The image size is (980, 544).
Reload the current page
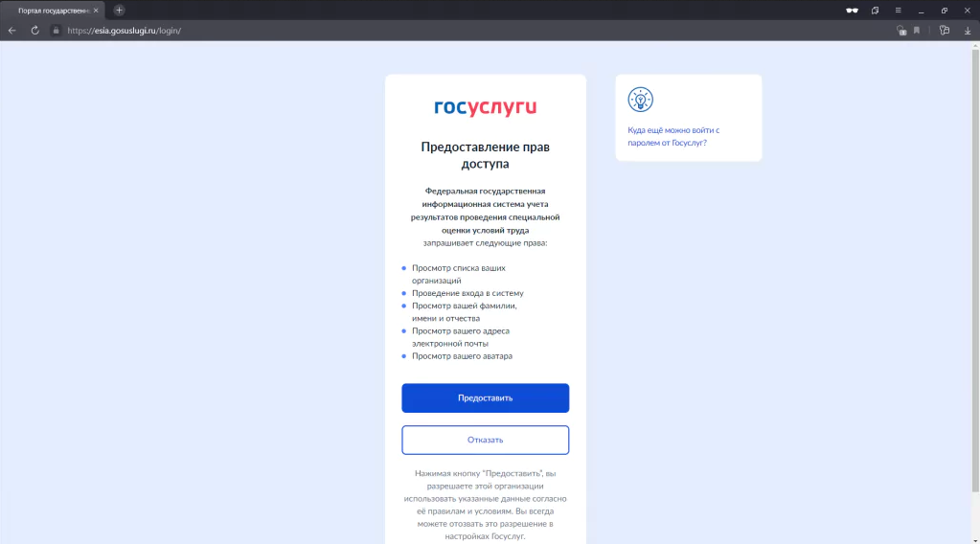click(x=35, y=31)
